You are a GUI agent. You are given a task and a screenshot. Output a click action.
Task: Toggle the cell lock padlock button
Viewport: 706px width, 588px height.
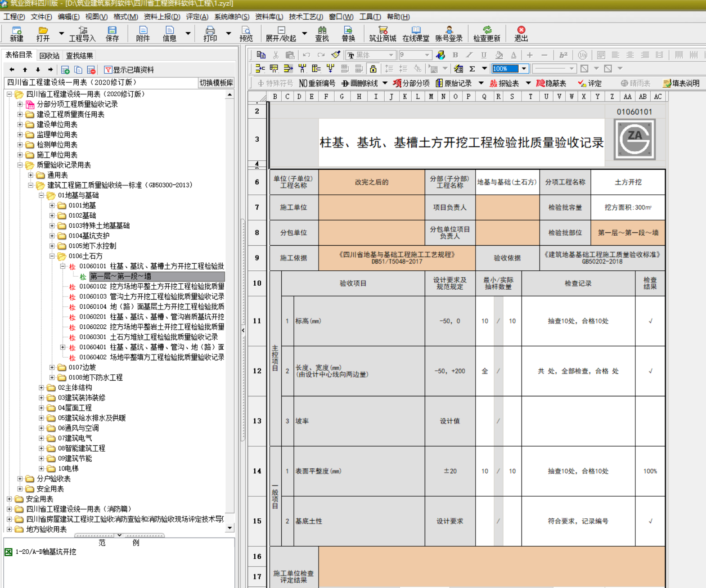pyautogui.click(x=373, y=69)
